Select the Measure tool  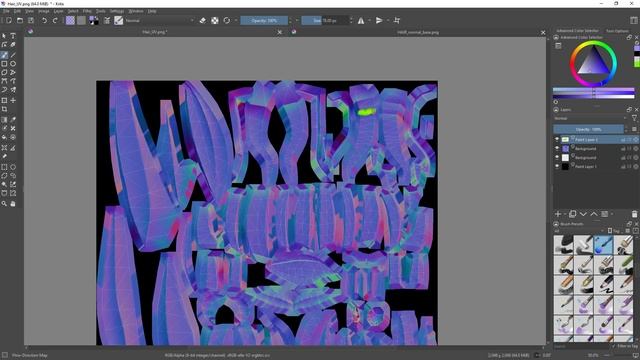(x=13, y=148)
